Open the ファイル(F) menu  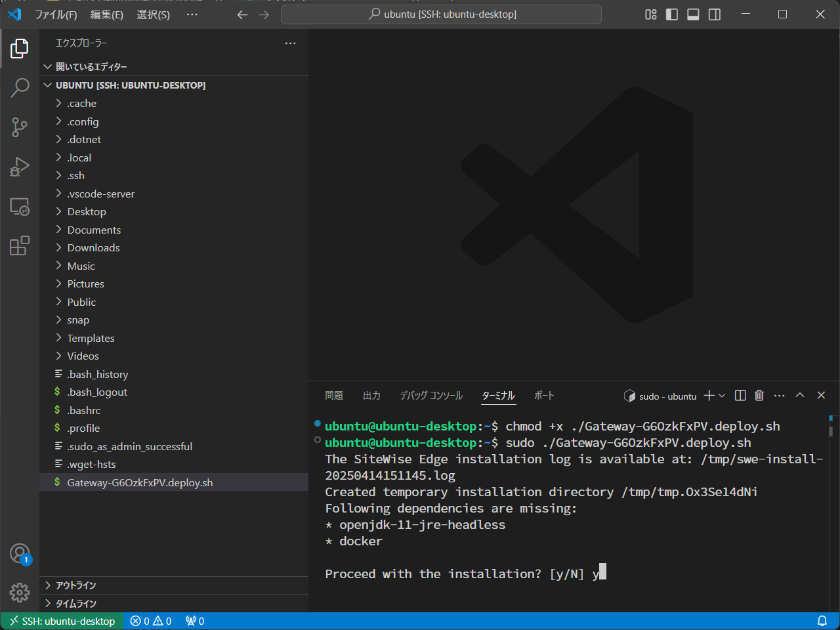(x=56, y=14)
